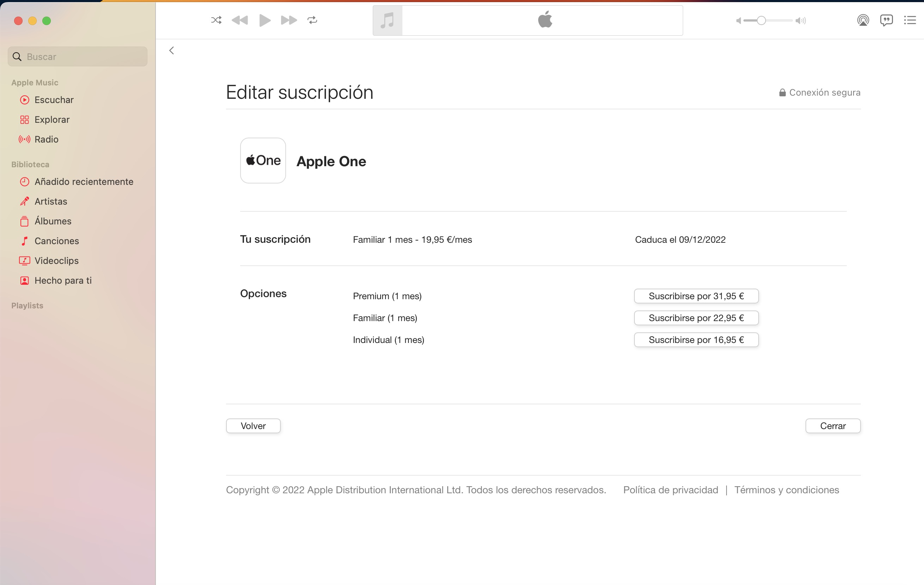924x585 pixels.
Task: Show lyrics panel
Action: click(886, 20)
